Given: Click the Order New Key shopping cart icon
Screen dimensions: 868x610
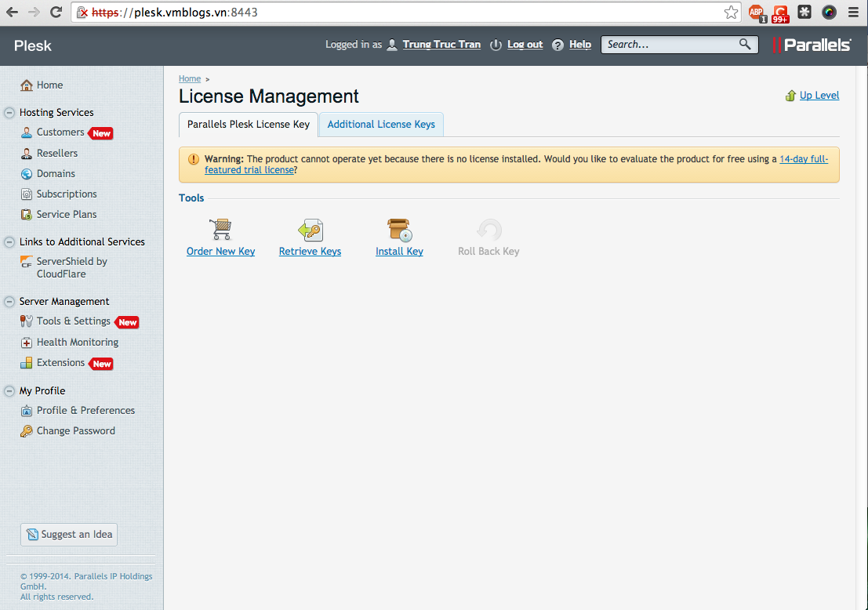Looking at the screenshot, I should tap(220, 230).
